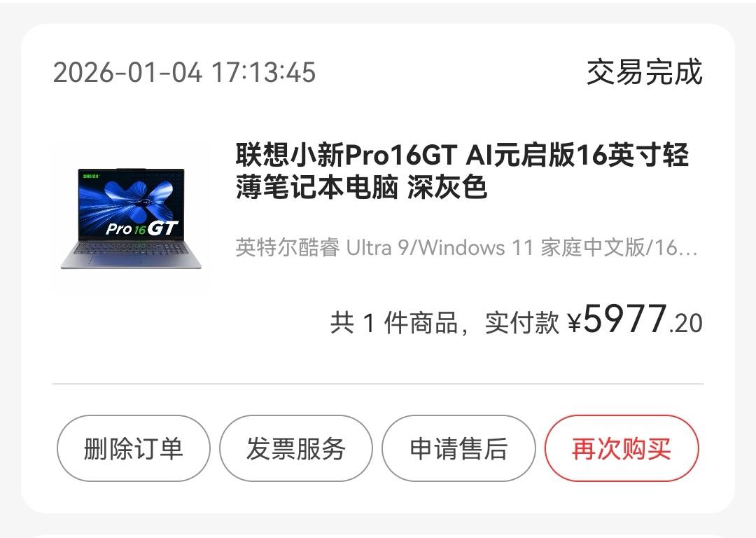Select the 2026-01-04 17:13:45 order timestamp
This screenshot has height=538, width=756.
click(184, 72)
